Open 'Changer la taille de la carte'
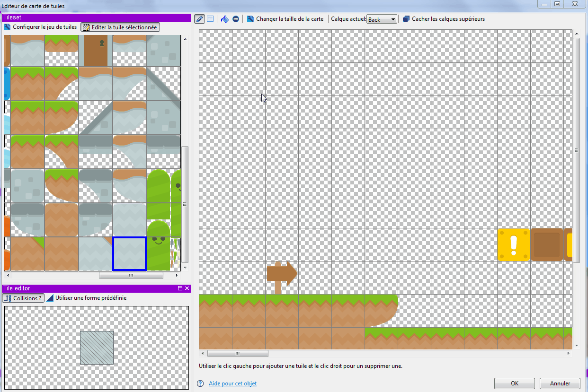Image resolution: width=588 pixels, height=392 pixels. click(285, 19)
